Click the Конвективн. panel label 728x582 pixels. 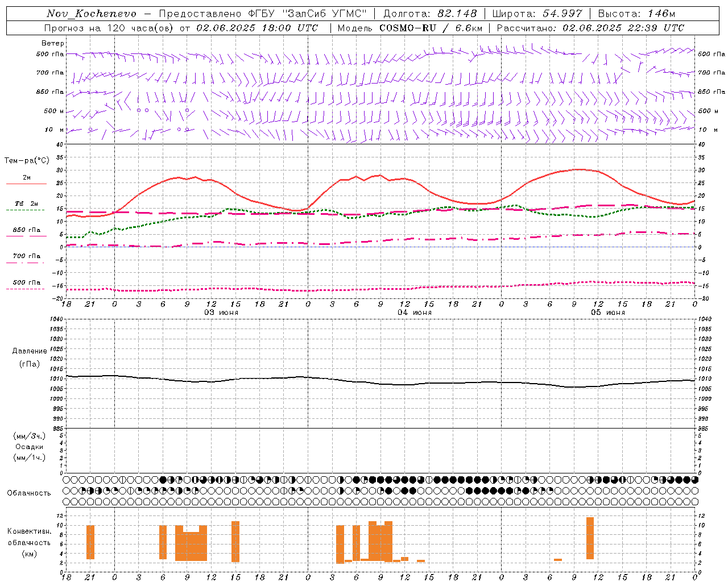pyautogui.click(x=30, y=531)
